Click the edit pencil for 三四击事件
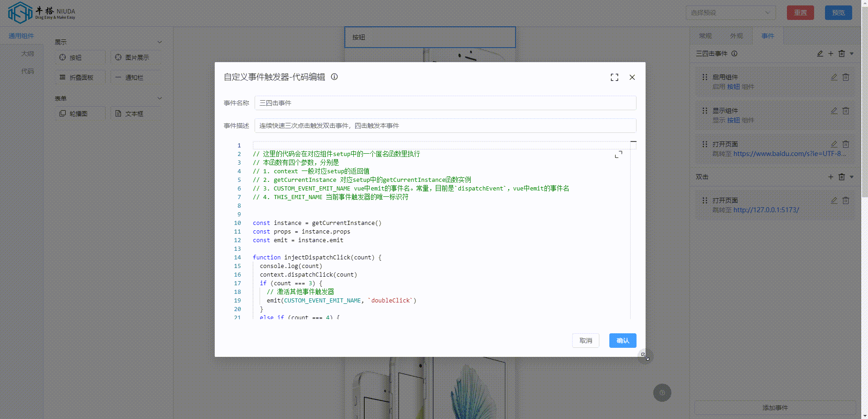 820,54
